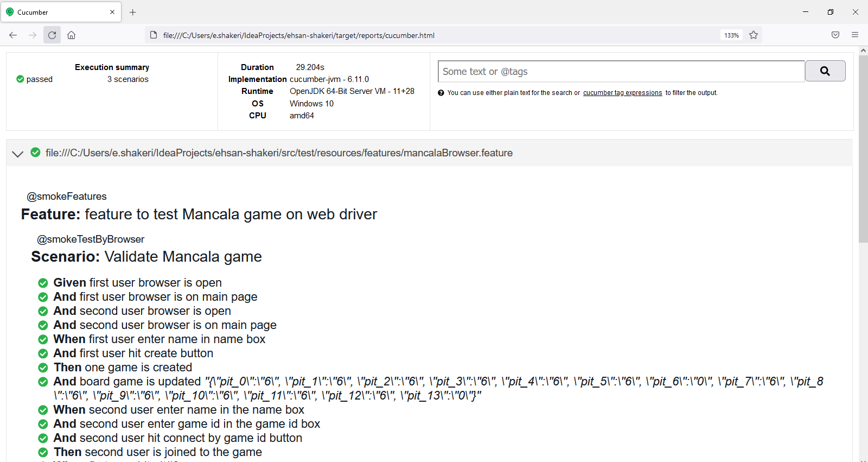This screenshot has width=868, height=462.
Task: Click the Cucumber tab favicon
Action: [x=10, y=12]
